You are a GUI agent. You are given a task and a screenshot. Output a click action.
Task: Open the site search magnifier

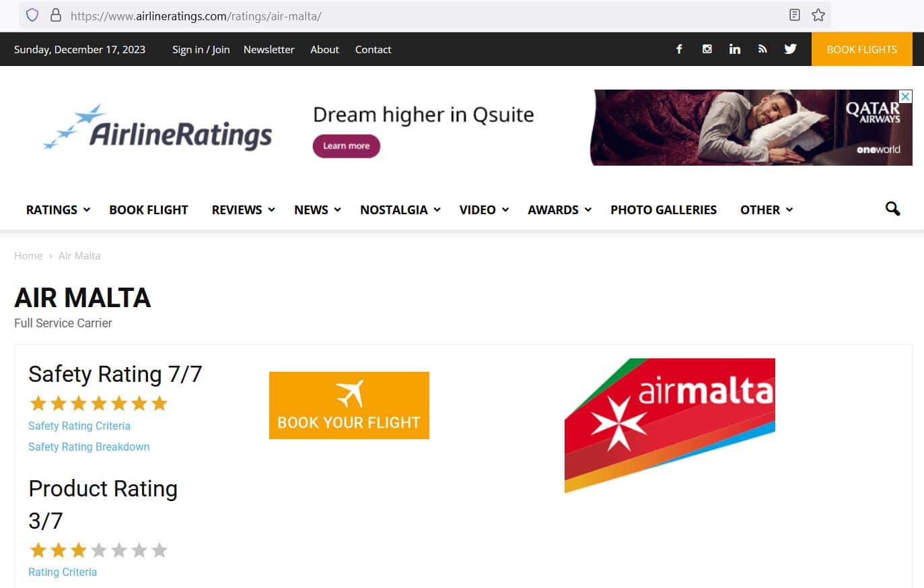892,209
